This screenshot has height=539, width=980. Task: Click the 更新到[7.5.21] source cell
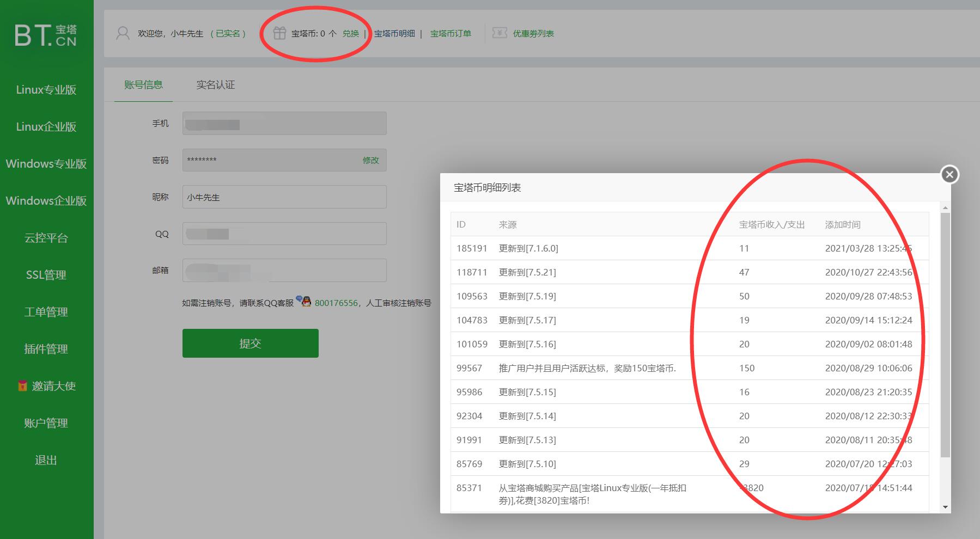[527, 272]
